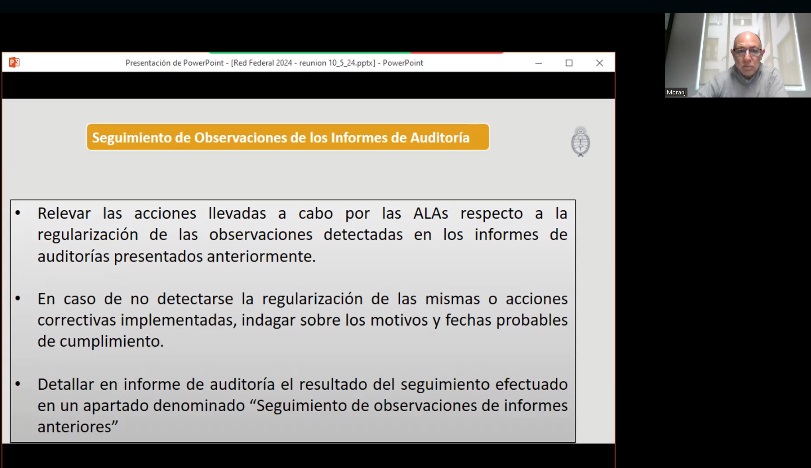Select the bullet starting 'Relevar las acciones llevadas'

[x=302, y=235]
